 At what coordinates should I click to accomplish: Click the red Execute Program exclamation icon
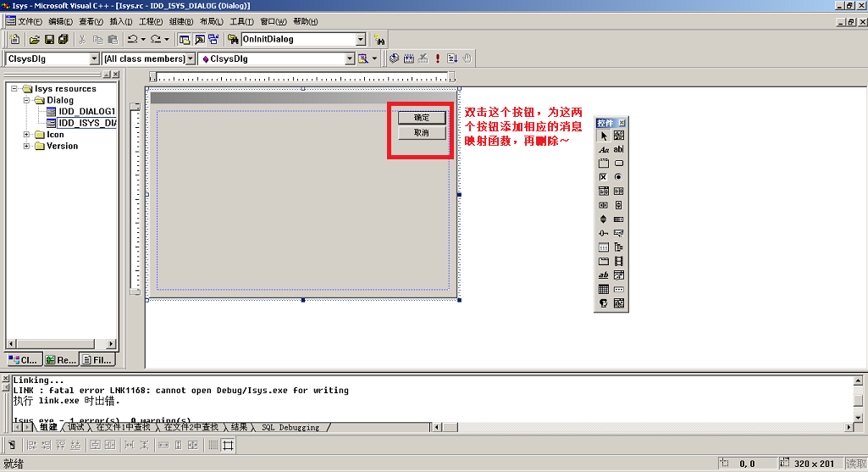tap(437, 58)
